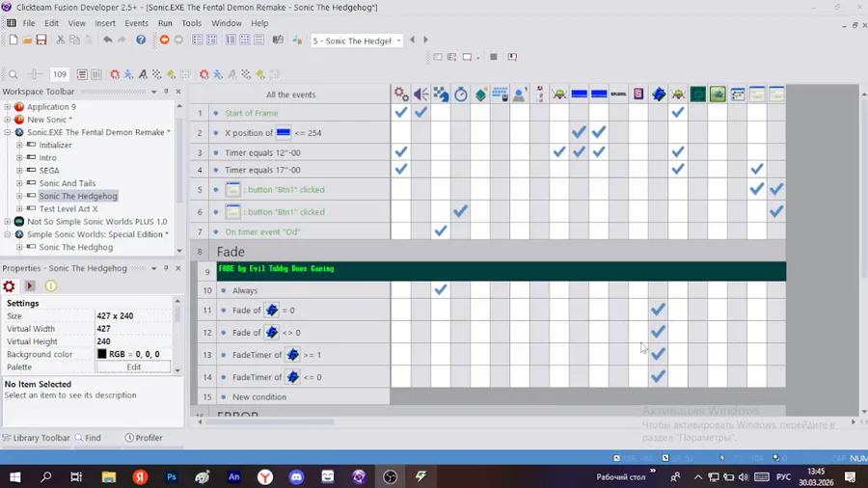Open the Run menu

[165, 23]
